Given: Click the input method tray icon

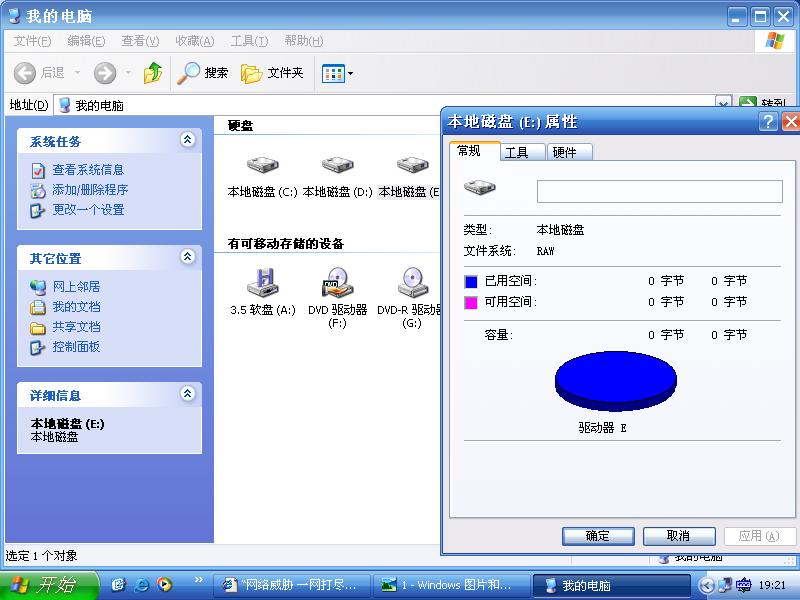Looking at the screenshot, I should click(x=743, y=585).
